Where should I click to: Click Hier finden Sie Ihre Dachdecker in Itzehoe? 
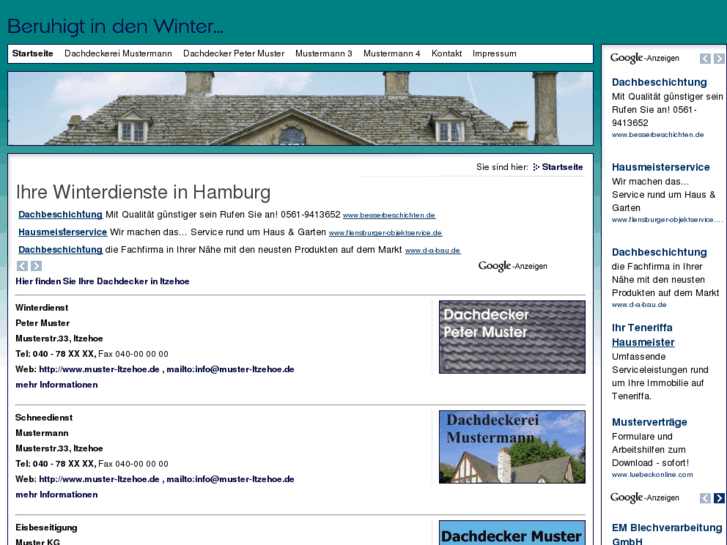[102, 281]
